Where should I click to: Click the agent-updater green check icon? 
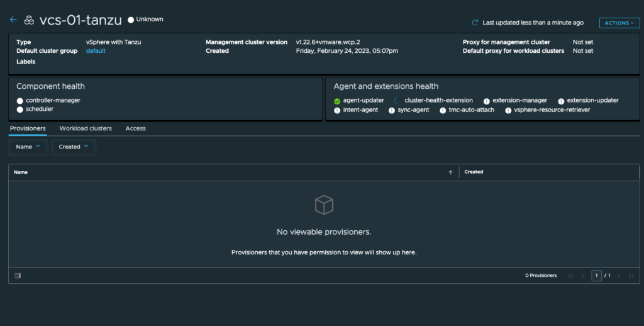(337, 101)
